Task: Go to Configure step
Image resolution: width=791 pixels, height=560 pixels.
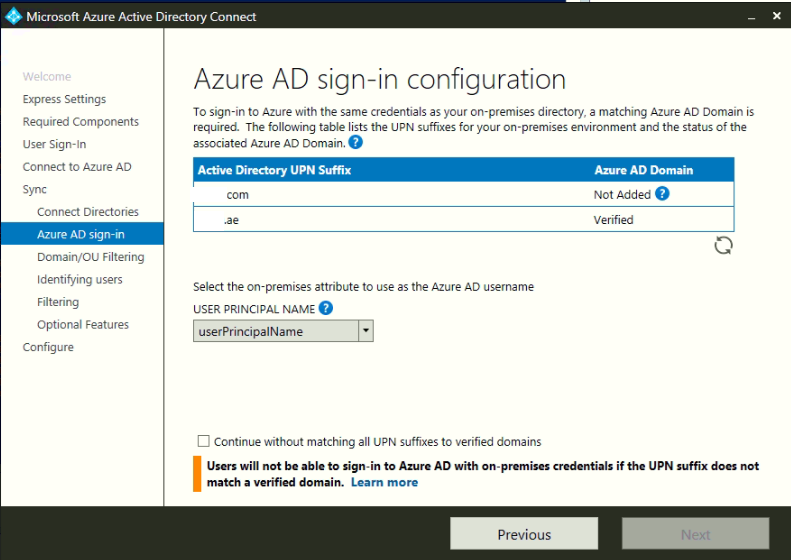Action: [x=48, y=347]
